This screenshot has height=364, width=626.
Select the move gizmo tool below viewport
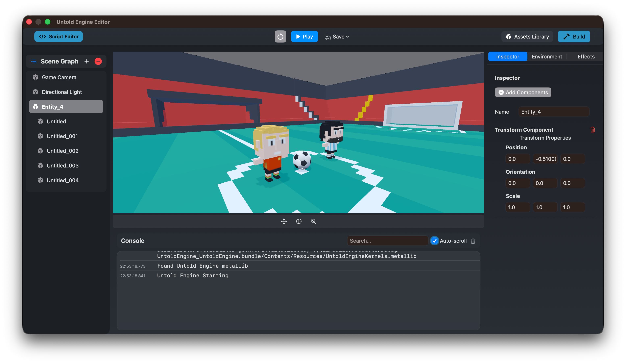pyautogui.click(x=284, y=221)
